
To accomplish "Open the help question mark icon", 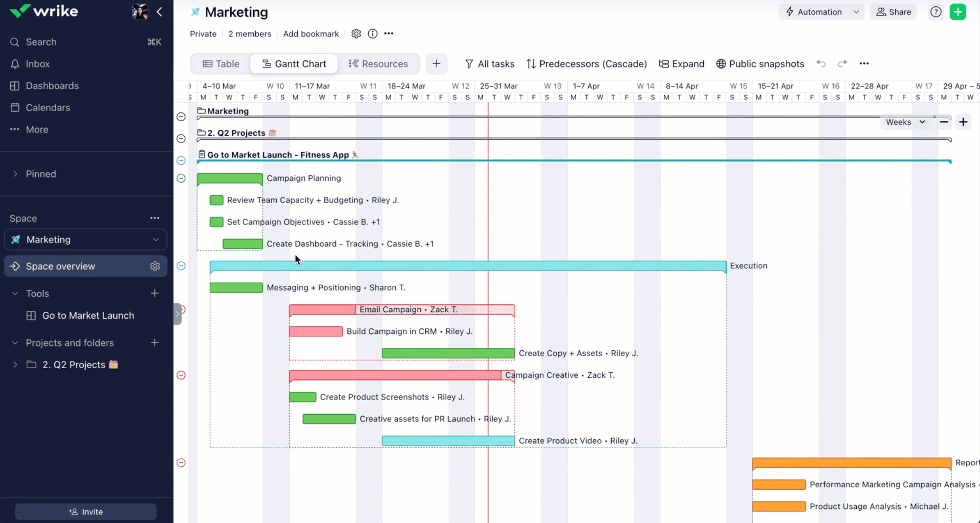I will click(x=936, y=12).
